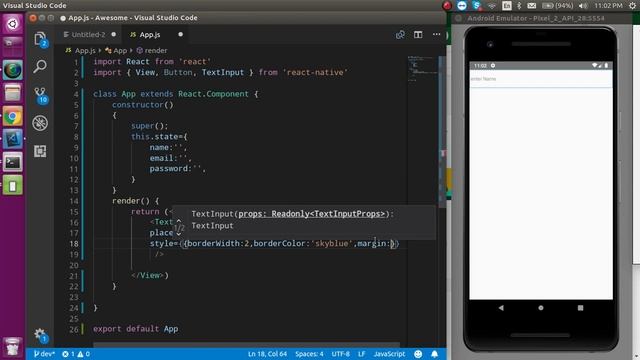Open the Trash in the dock
Screen dimensions: 640x360
(13, 347)
